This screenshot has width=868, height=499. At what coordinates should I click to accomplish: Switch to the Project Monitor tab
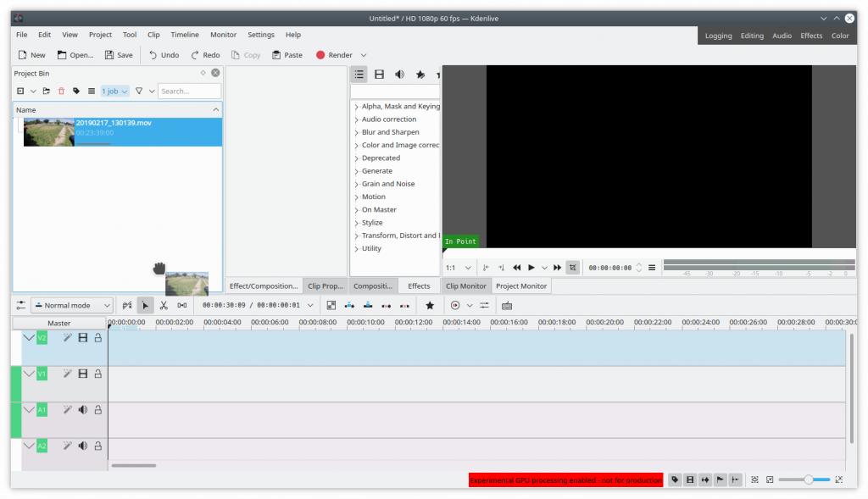pyautogui.click(x=521, y=286)
